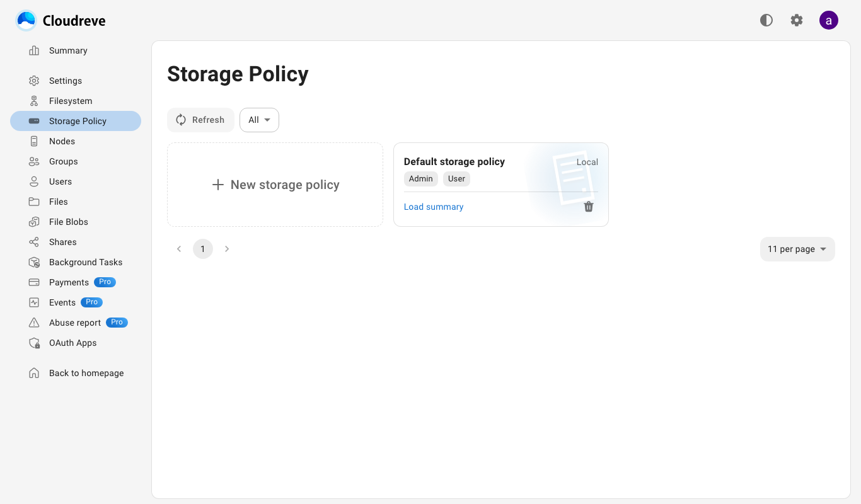Viewport: 861px width, 504px height.
Task: Click the OAuth Apps shield icon
Action: [x=34, y=343]
